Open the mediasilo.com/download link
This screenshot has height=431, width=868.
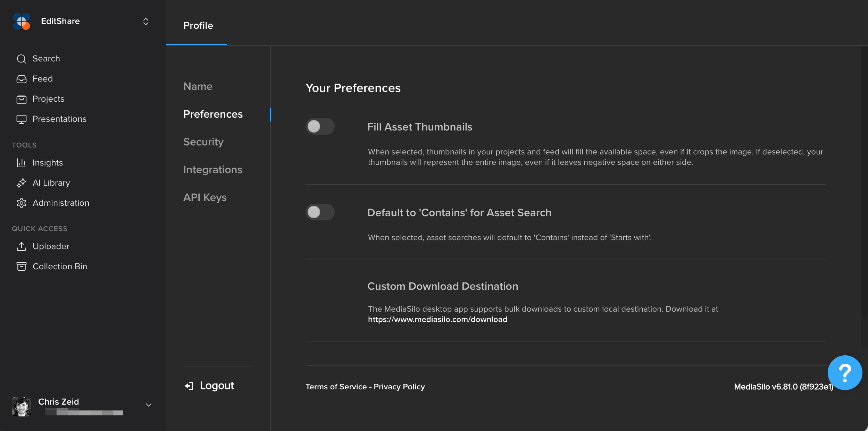pos(437,319)
